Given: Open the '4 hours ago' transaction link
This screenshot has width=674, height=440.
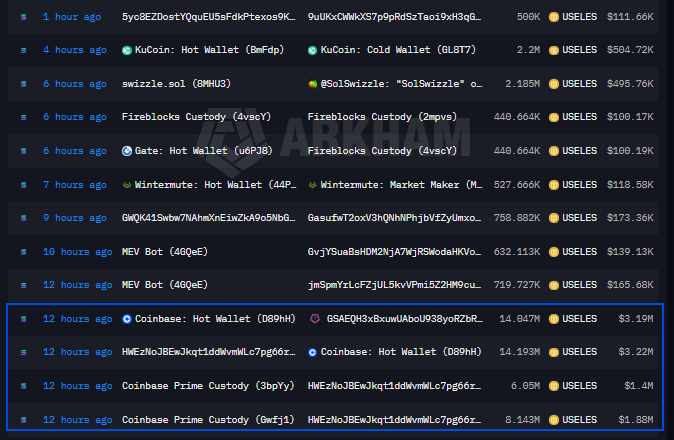Looking at the screenshot, I should pos(74,50).
